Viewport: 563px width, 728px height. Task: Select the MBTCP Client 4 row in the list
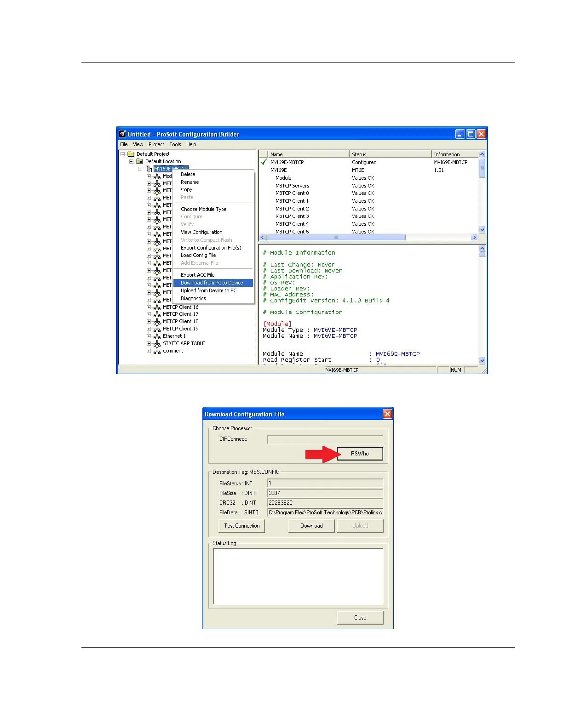tap(368, 224)
